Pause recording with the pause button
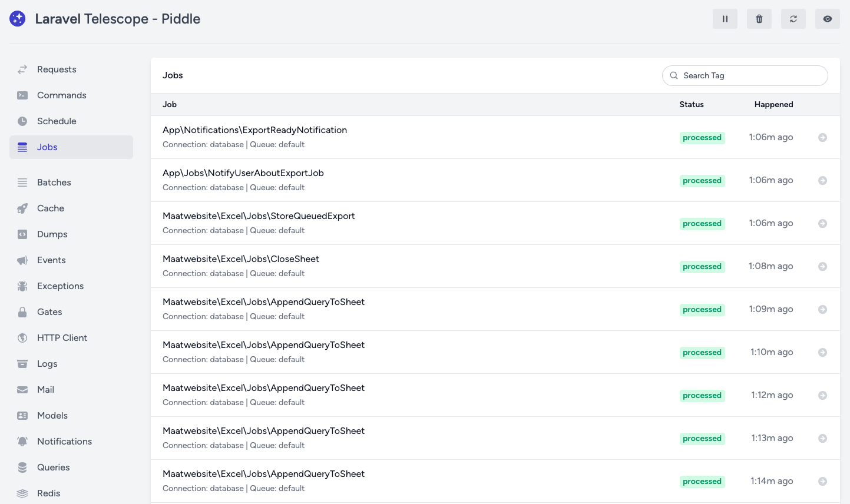850x504 pixels. click(x=725, y=19)
